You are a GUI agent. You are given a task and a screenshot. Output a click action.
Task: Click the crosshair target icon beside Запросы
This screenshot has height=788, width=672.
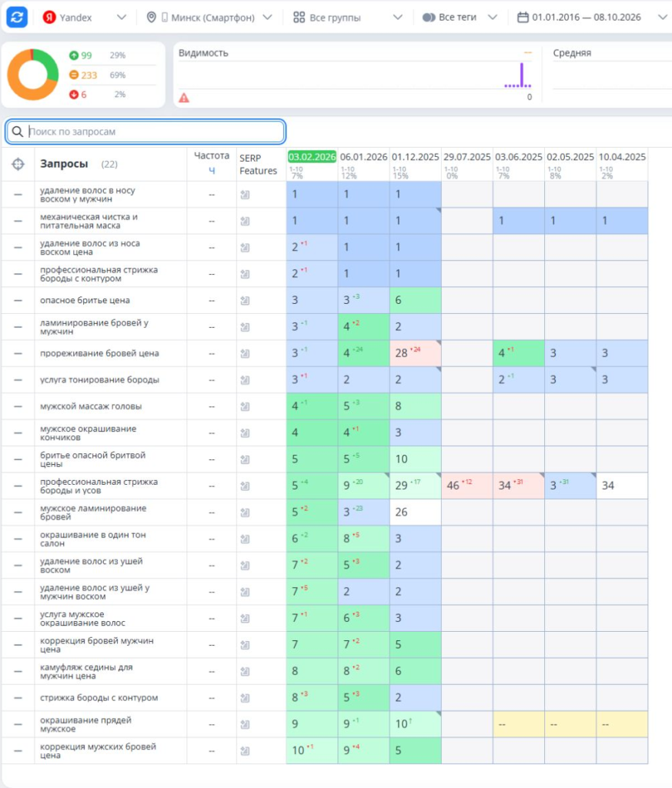pyautogui.click(x=18, y=164)
